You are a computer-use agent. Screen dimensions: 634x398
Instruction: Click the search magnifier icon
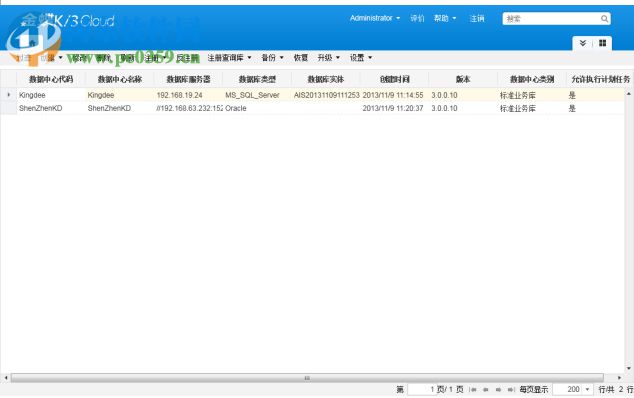pyautogui.click(x=604, y=19)
